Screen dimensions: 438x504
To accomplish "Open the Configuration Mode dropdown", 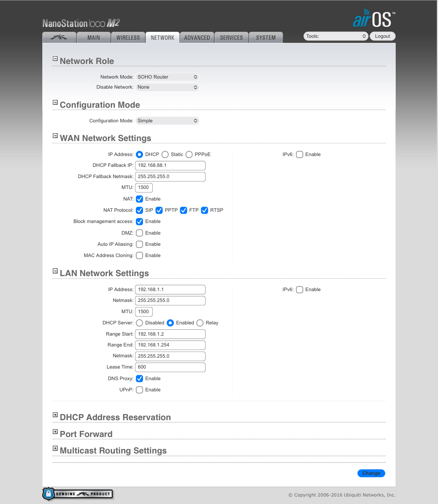I will (x=167, y=121).
